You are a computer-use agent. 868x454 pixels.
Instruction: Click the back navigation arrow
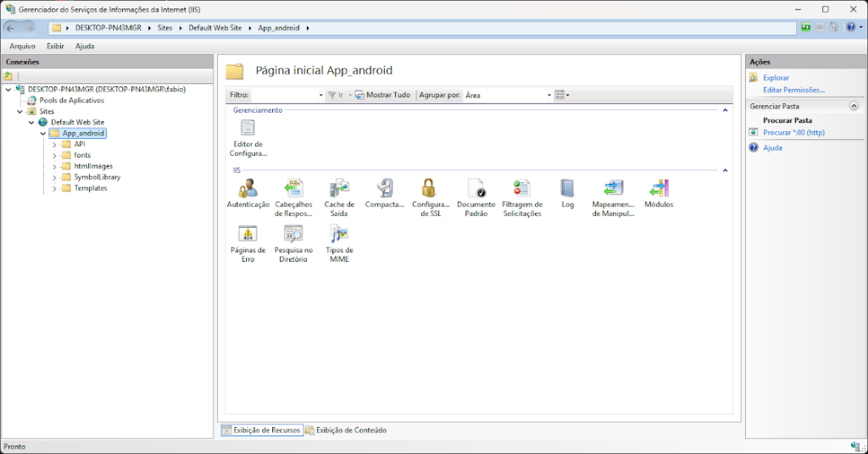pyautogui.click(x=10, y=28)
